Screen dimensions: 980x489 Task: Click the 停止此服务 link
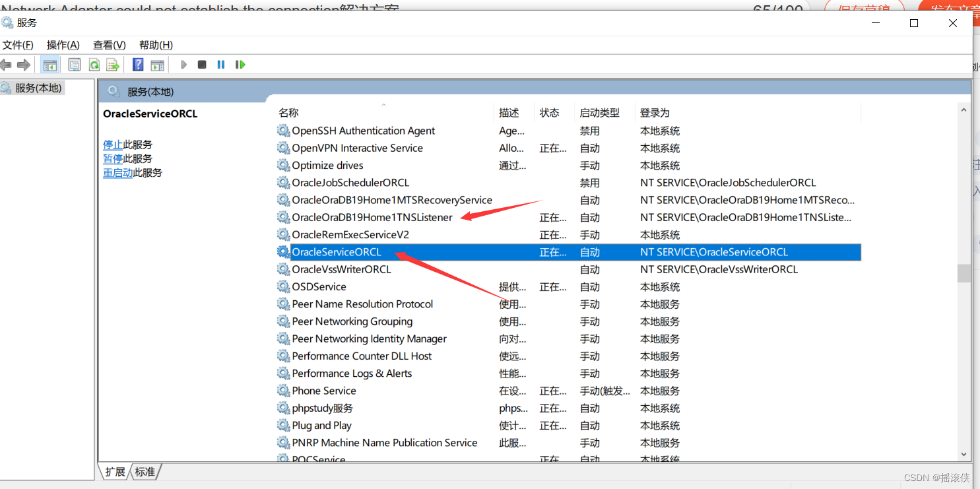pyautogui.click(x=112, y=145)
